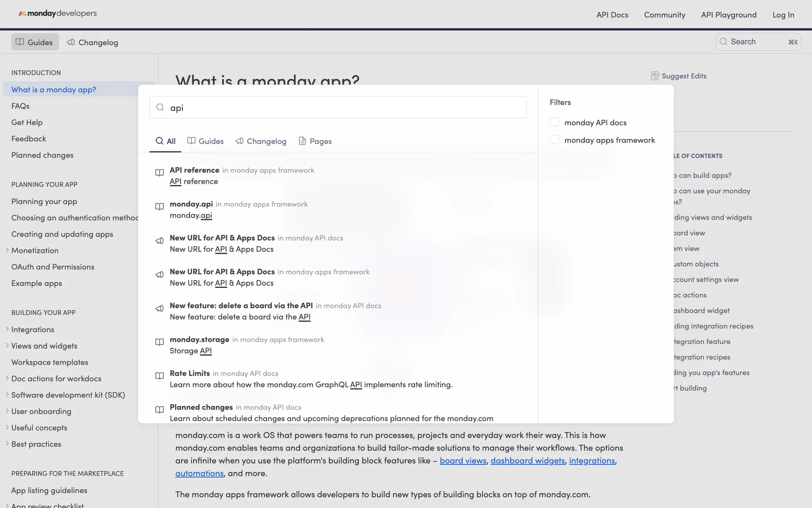Screen dimensions: 812x508
Task: Select the Changelog search results tab
Action: [x=261, y=141]
